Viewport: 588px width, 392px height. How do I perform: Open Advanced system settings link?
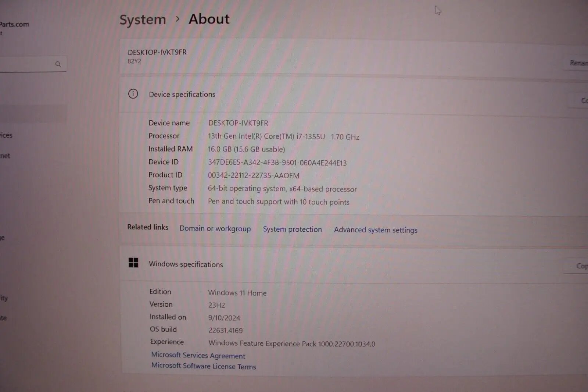click(x=376, y=230)
